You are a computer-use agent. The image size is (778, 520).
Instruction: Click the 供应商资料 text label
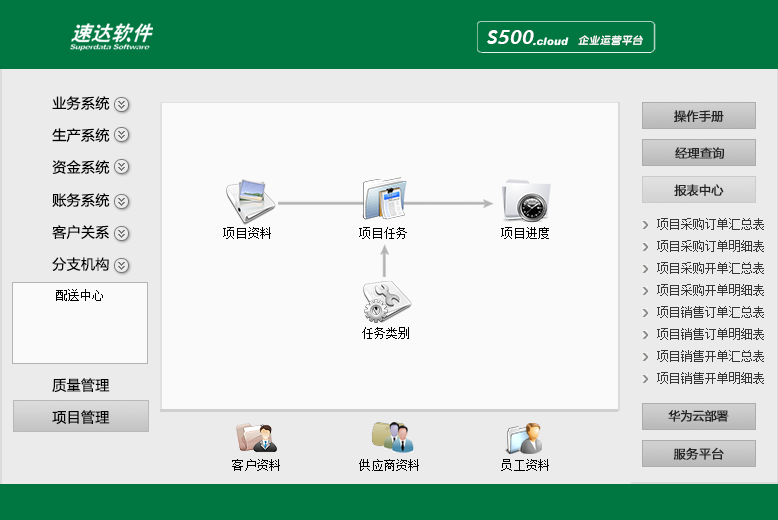389,465
